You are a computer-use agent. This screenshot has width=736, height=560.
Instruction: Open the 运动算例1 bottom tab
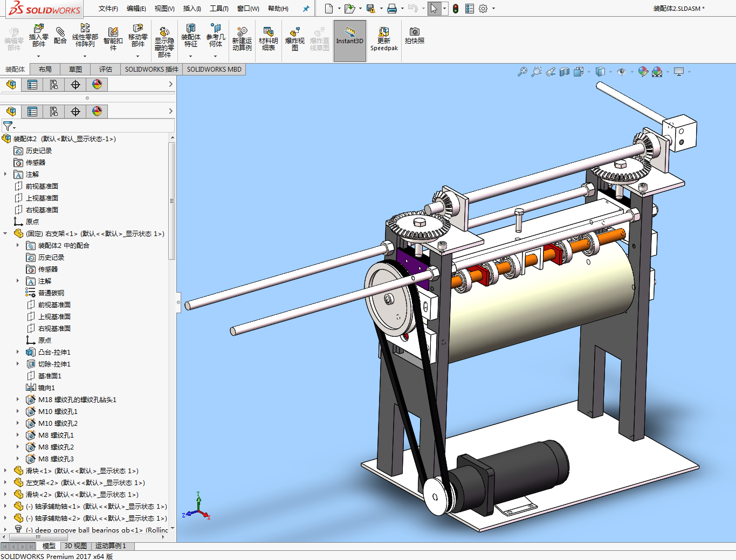111,546
